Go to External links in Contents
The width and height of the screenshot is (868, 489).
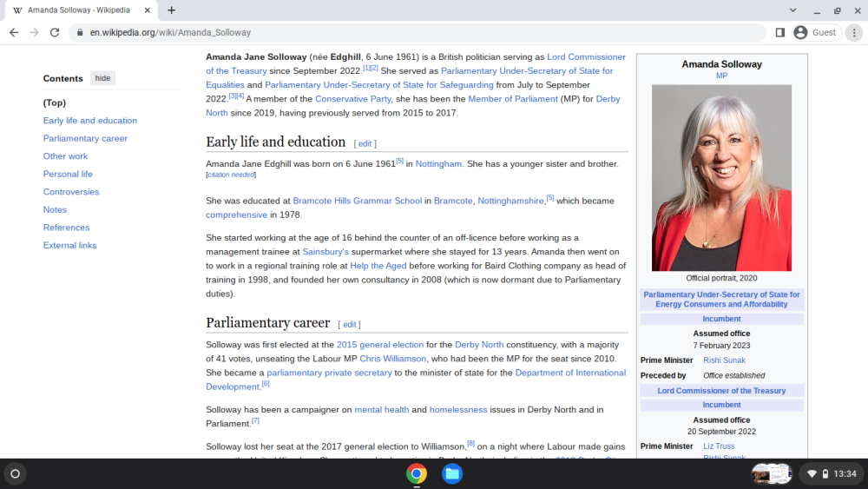pos(69,245)
